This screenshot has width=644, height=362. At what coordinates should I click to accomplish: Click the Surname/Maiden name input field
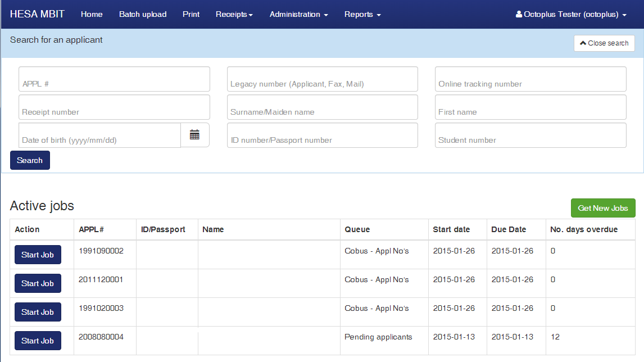click(322, 107)
